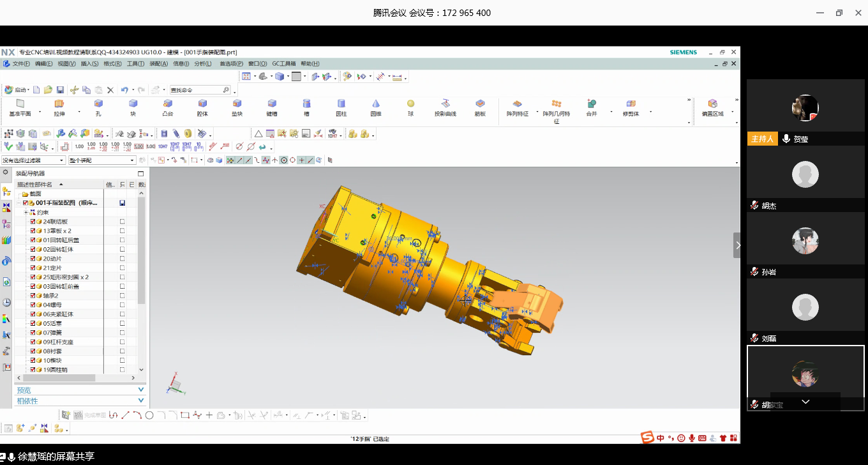Screen dimensions: 868x465
Task: Click the 拉伸 (Extrude) tool icon
Action: [x=59, y=104]
